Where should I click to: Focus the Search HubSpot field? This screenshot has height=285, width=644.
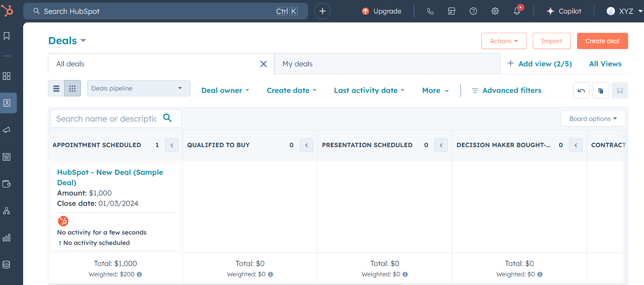point(165,11)
